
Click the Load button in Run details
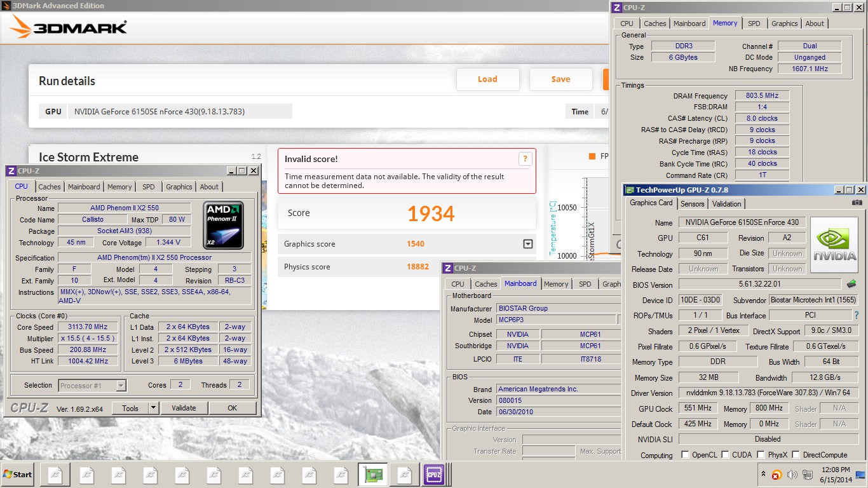[487, 79]
